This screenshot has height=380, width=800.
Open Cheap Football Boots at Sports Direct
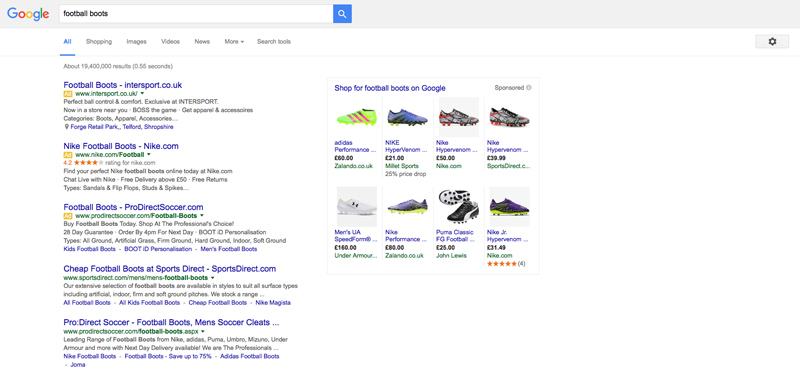click(169, 268)
